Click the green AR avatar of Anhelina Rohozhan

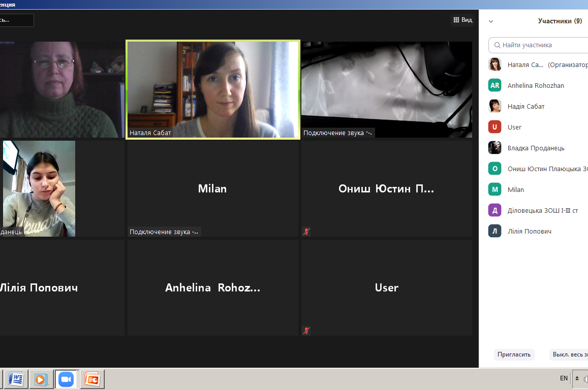(x=494, y=85)
